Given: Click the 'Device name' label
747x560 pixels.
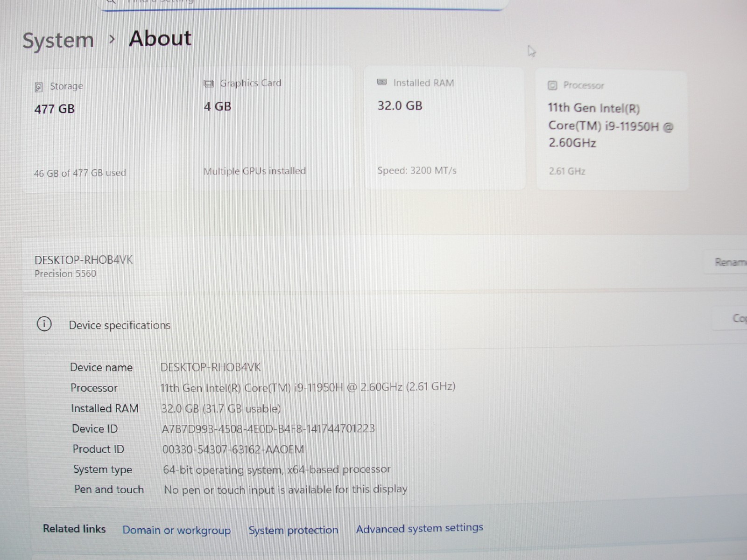Looking at the screenshot, I should click(101, 368).
